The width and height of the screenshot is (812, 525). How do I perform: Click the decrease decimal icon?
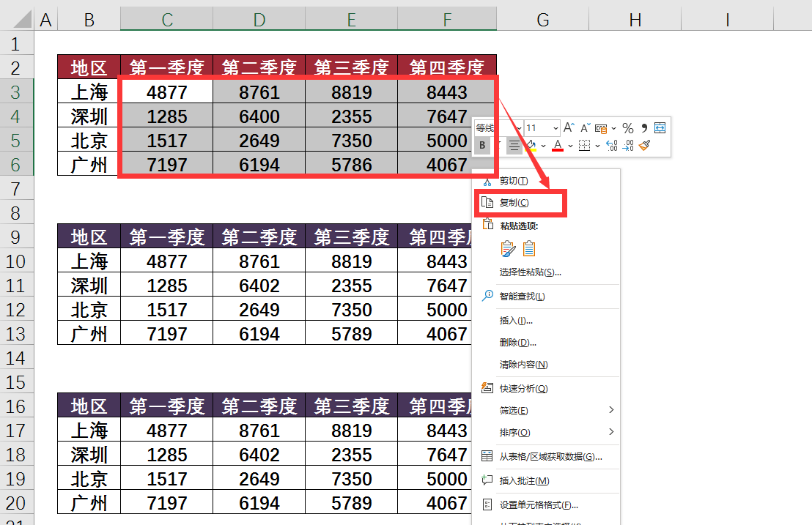(628, 145)
